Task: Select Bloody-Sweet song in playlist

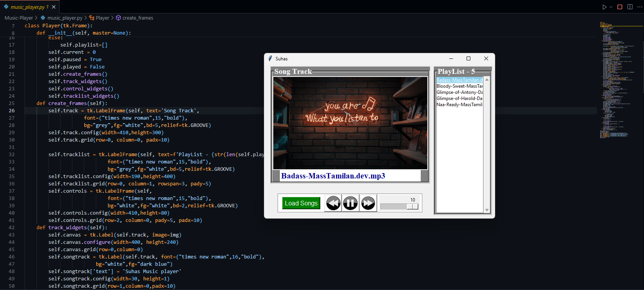Action: click(459, 86)
